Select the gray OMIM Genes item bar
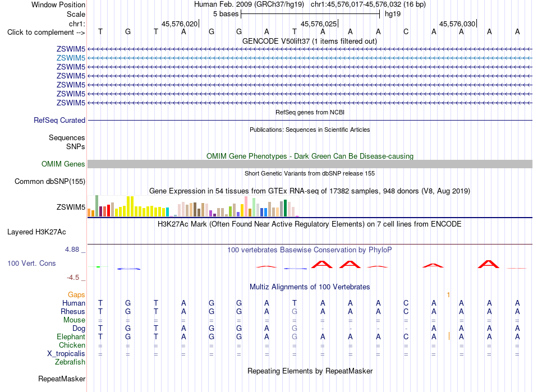Image resolution: width=533 pixels, height=392 pixels. coord(310,164)
